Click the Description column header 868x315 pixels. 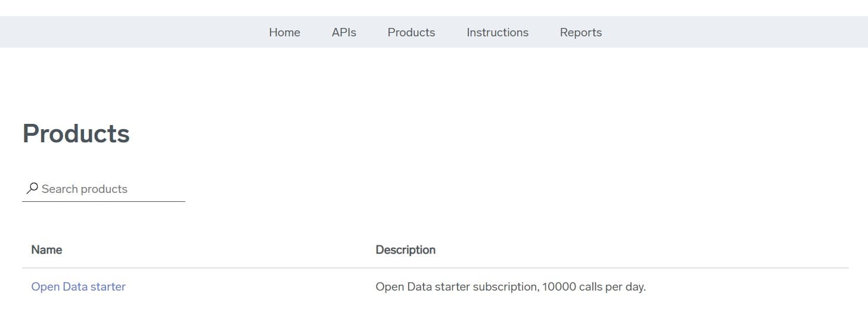(x=405, y=249)
